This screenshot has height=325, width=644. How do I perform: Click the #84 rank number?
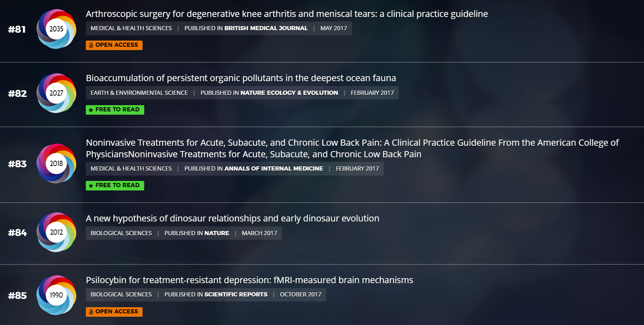tap(17, 233)
